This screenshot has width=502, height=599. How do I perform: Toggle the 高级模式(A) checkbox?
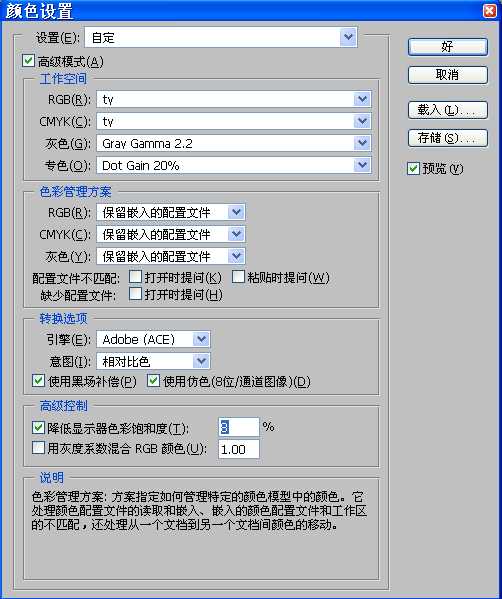tap(28, 61)
